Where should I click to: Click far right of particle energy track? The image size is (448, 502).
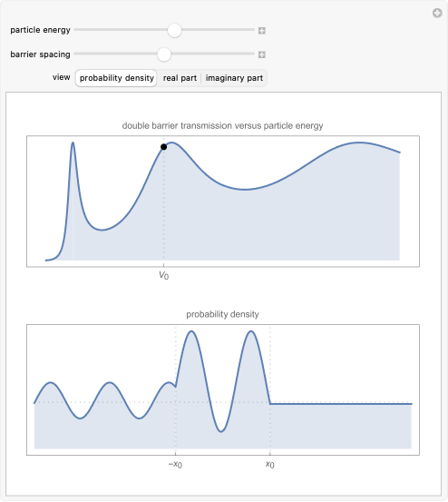pos(251,30)
